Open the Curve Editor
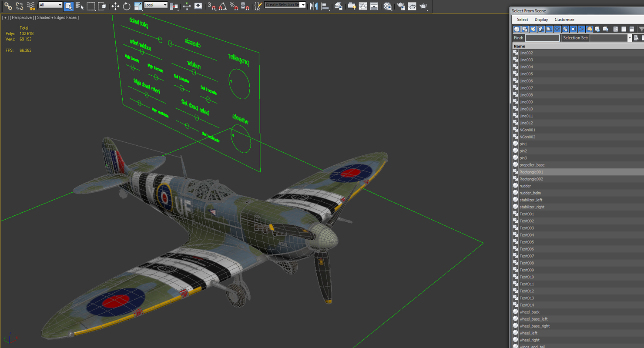The image size is (644, 348). [x=363, y=6]
